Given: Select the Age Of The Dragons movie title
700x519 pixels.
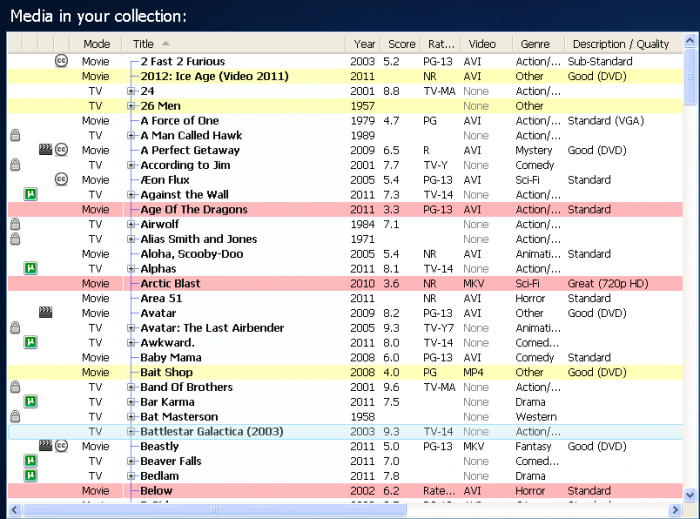Looking at the screenshot, I should (194, 209).
